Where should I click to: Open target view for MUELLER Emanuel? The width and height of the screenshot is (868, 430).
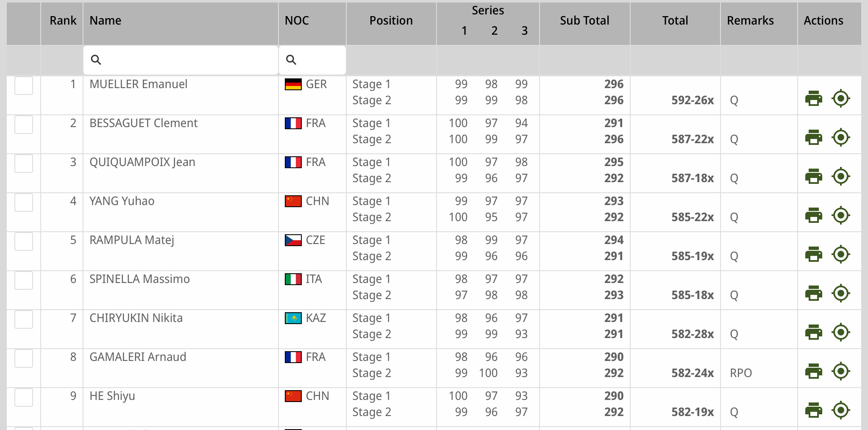tap(841, 98)
